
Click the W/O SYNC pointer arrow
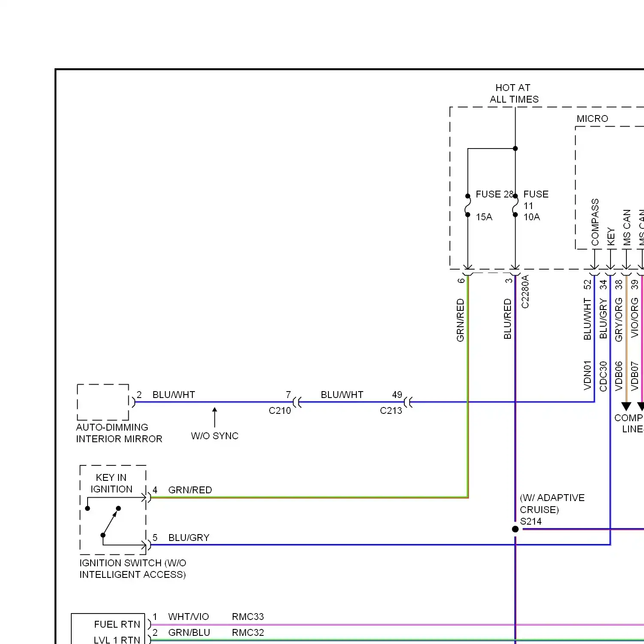pyautogui.click(x=215, y=417)
